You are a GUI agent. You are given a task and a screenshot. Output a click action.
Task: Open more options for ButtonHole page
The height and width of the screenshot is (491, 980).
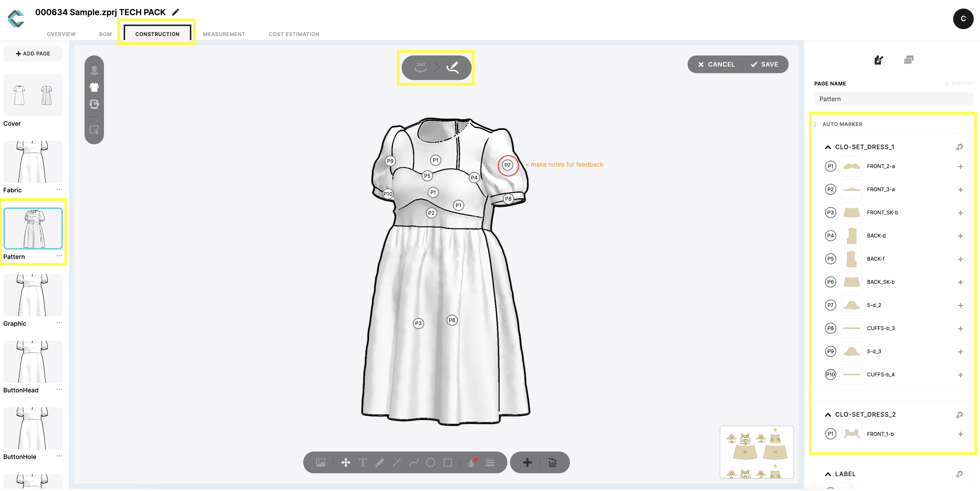(59, 456)
